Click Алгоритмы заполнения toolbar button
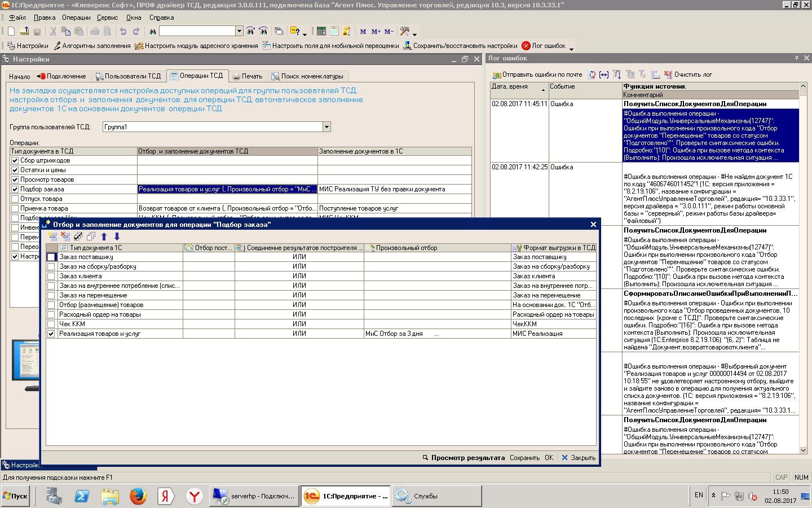Image resolution: width=812 pixels, height=508 pixels. click(91, 46)
